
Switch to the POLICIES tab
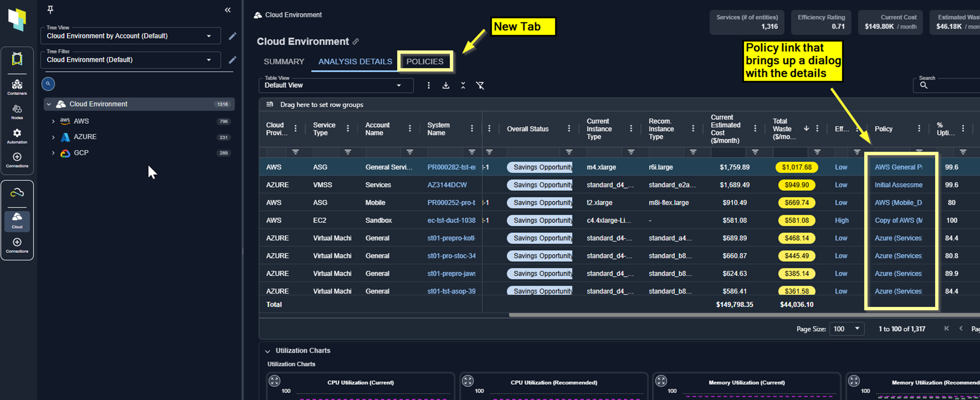pos(424,61)
